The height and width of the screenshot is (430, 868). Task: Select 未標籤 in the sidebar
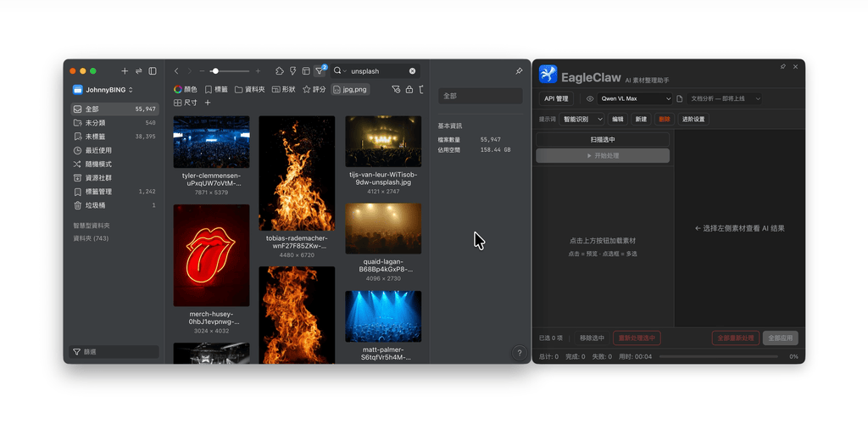click(115, 137)
